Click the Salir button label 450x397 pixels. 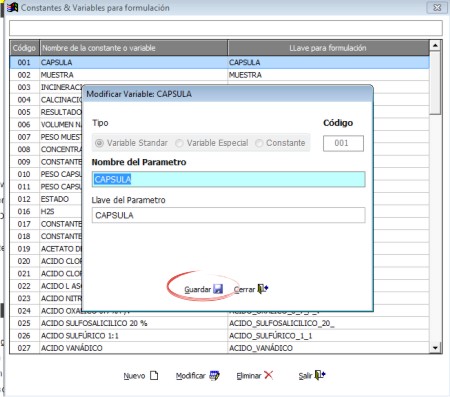pos(305,376)
